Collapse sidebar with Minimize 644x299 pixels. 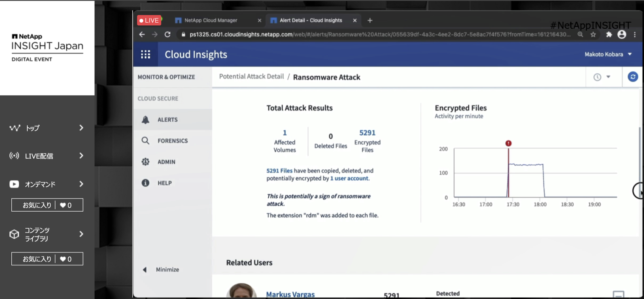[x=161, y=270]
